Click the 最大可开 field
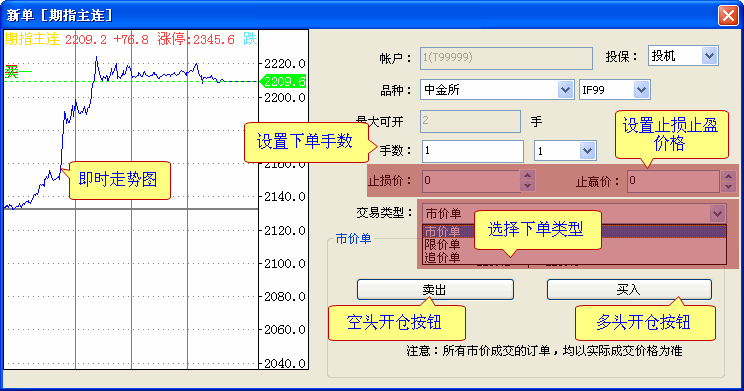Screen dimensions: 744x391 [470, 121]
